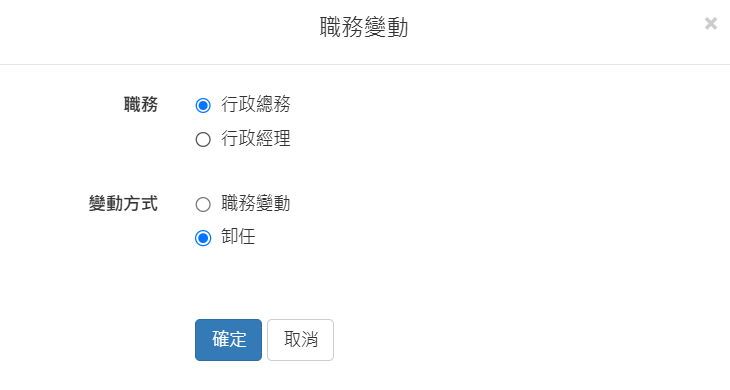730x390 pixels.
Task: Choose the 行政經理 radio button
Action: click(203, 140)
